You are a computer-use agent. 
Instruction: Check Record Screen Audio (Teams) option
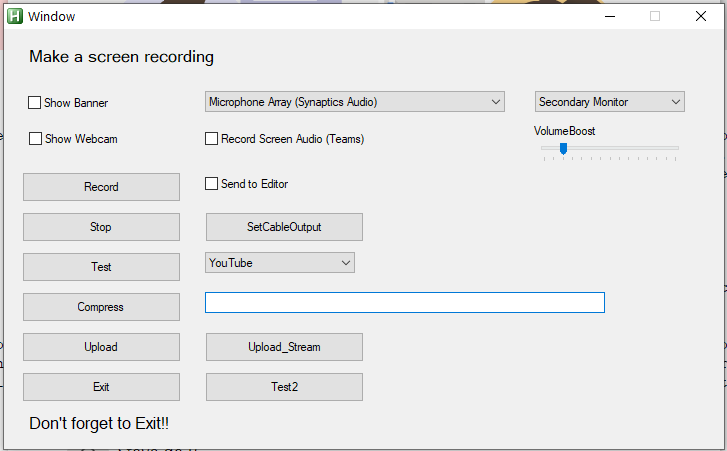click(x=212, y=139)
